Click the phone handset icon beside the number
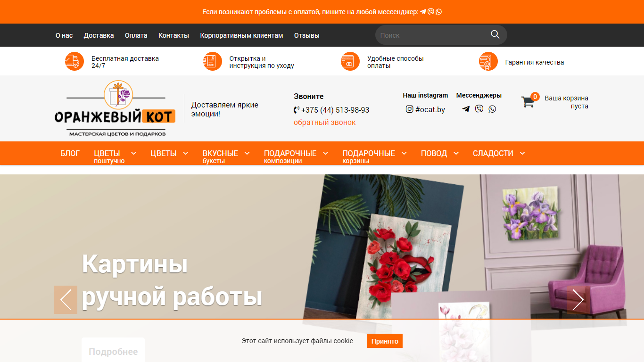Viewport: 644px width, 362px height. tap(297, 110)
